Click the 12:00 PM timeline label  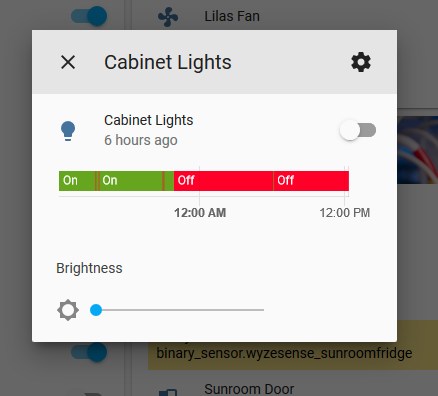click(x=345, y=213)
